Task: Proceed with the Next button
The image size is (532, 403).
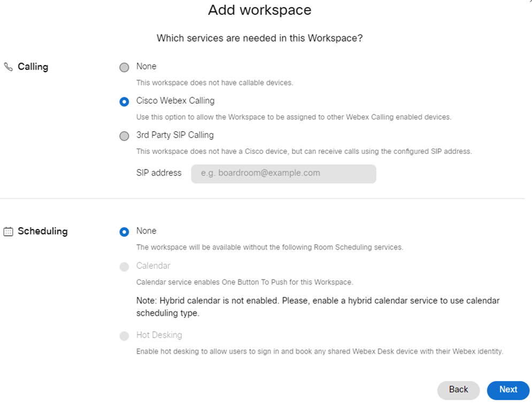Action: point(508,390)
